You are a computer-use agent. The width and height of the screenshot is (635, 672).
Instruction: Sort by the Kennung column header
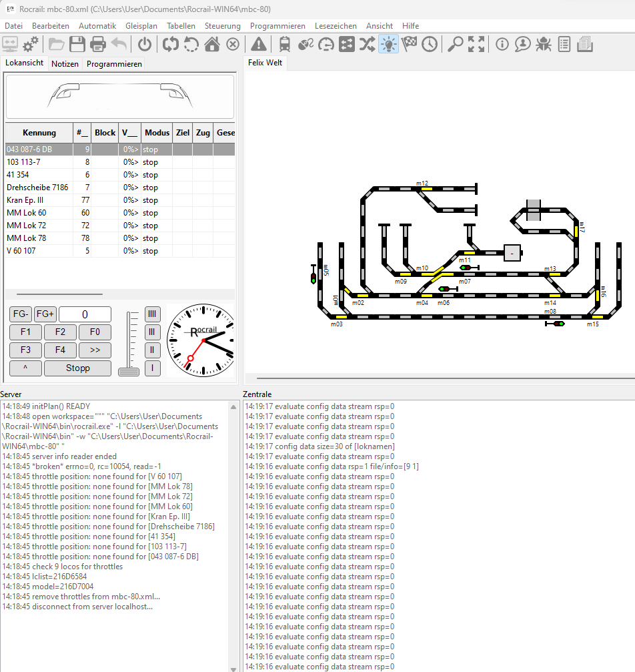tap(39, 133)
